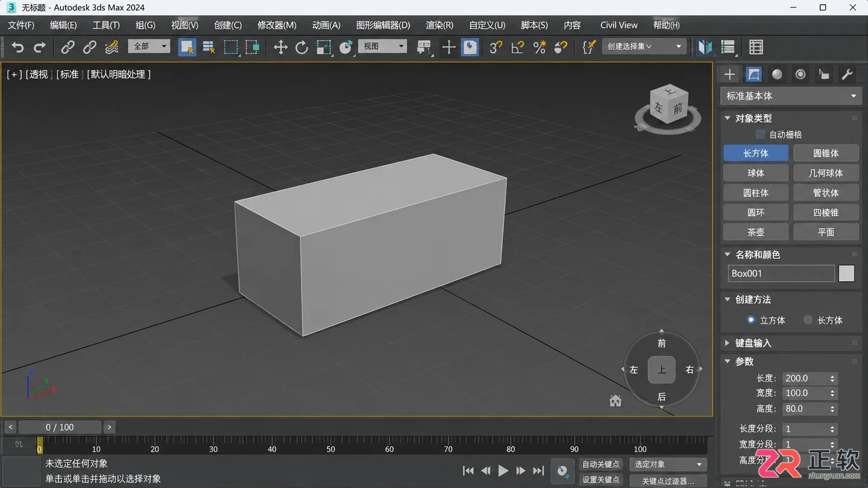This screenshot has width=868, height=488.
Task: Open the 文件(F) menu
Action: click(x=21, y=25)
